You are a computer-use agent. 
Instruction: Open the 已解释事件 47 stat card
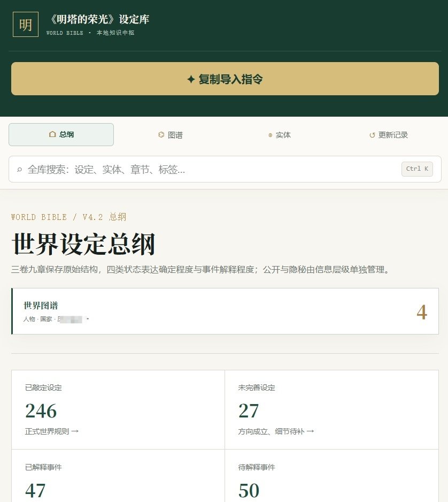[118, 476]
